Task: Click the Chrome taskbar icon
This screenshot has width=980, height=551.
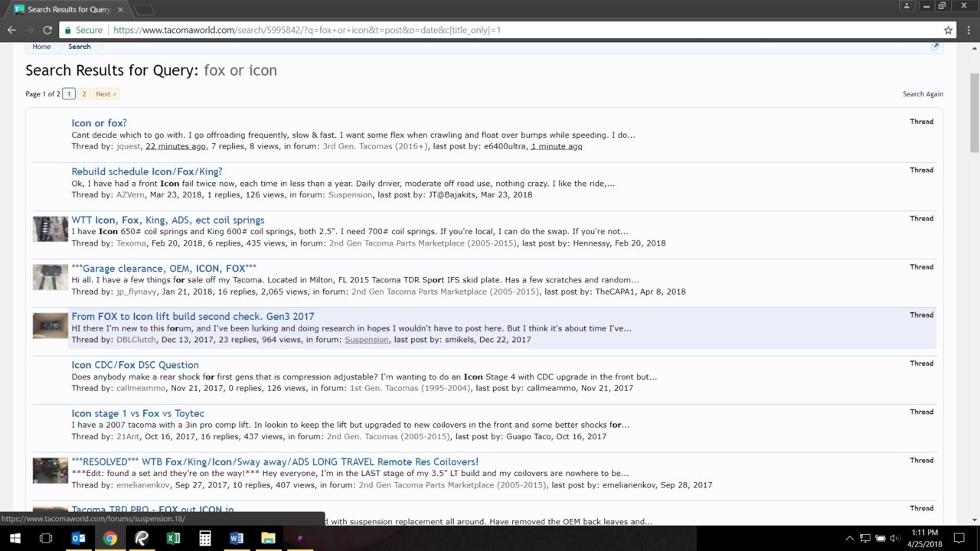Action: pyautogui.click(x=109, y=538)
